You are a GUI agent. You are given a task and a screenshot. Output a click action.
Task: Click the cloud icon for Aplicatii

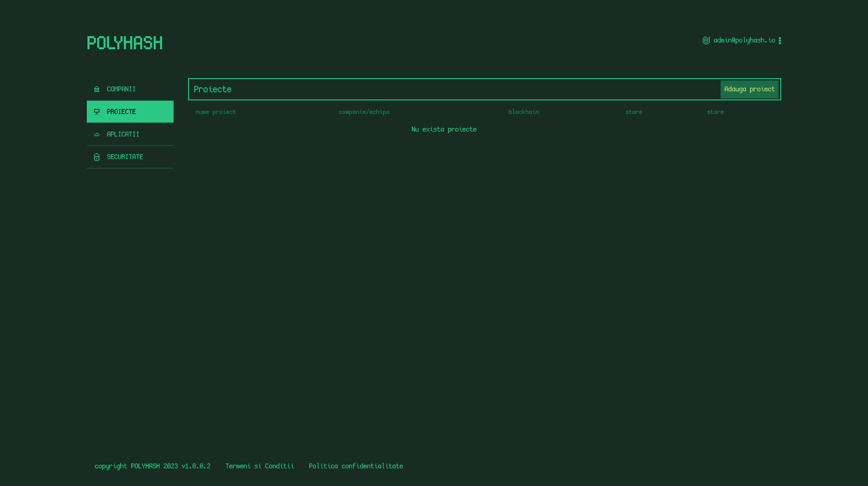(97, 134)
